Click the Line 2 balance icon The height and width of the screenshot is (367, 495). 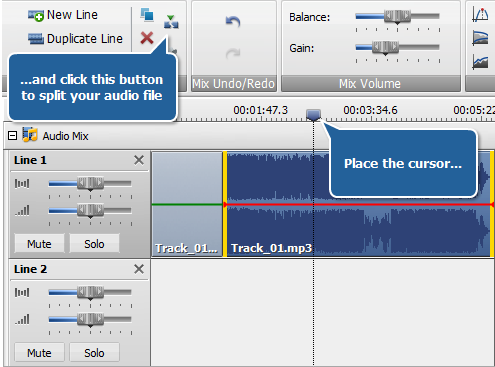click(22, 292)
